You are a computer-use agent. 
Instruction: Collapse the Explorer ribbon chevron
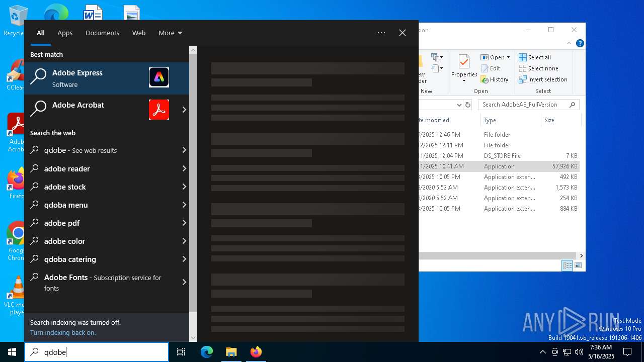[x=569, y=43]
